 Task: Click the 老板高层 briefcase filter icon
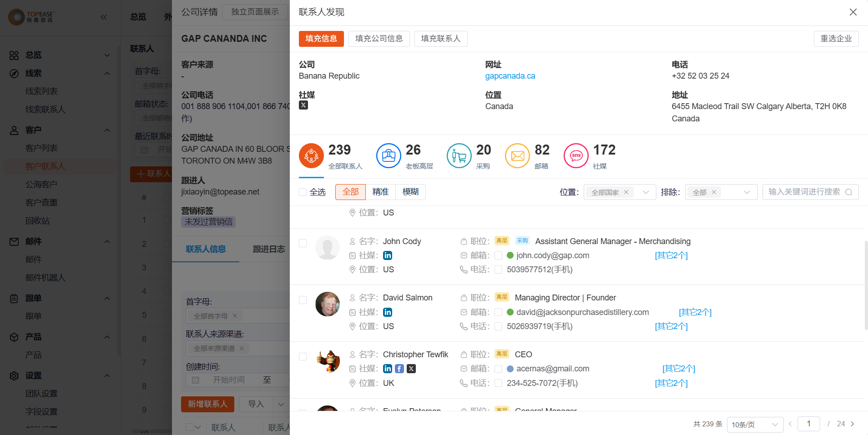click(389, 156)
